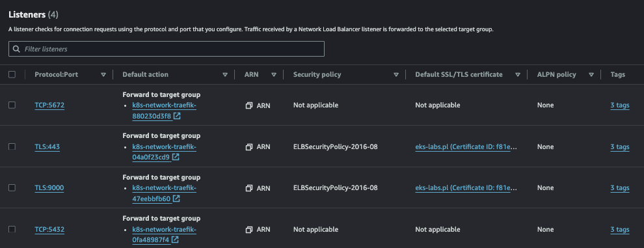Image resolution: width=644 pixels, height=248 pixels.
Task: Sort by Protocol:Port column arrow
Action: pyautogui.click(x=103, y=75)
